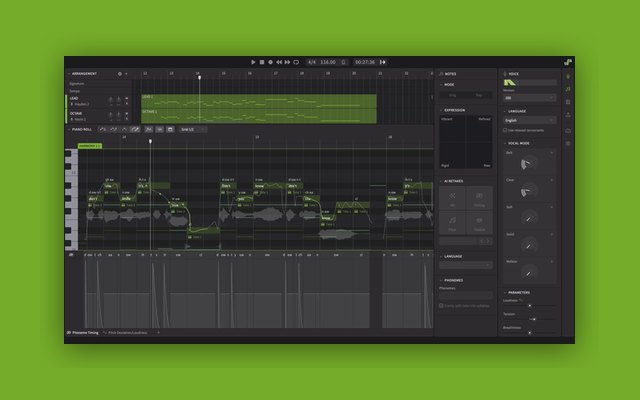
Task: Collapse the Piano Roll panel
Action: (69, 129)
